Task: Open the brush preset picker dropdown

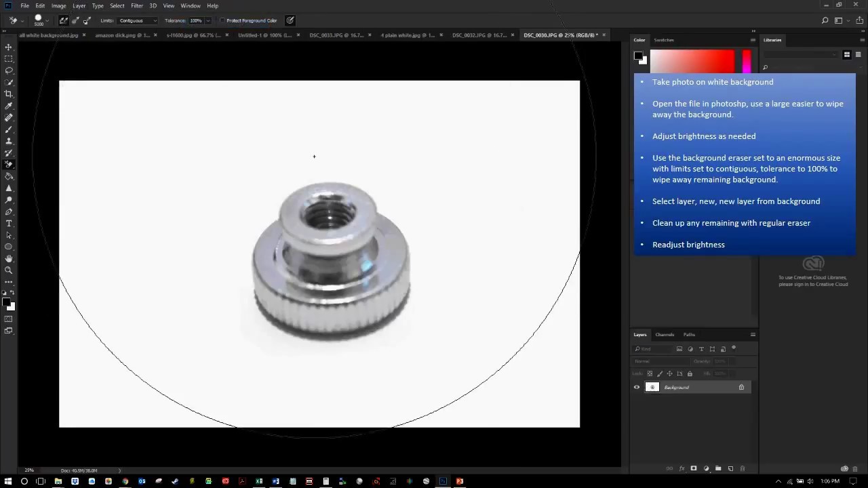Action: (x=47, y=20)
